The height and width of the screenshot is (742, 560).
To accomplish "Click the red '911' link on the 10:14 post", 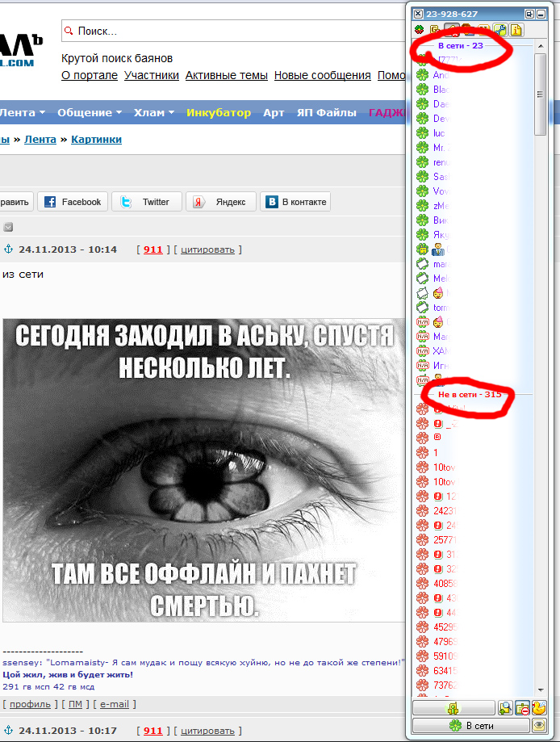I will pyautogui.click(x=153, y=249).
